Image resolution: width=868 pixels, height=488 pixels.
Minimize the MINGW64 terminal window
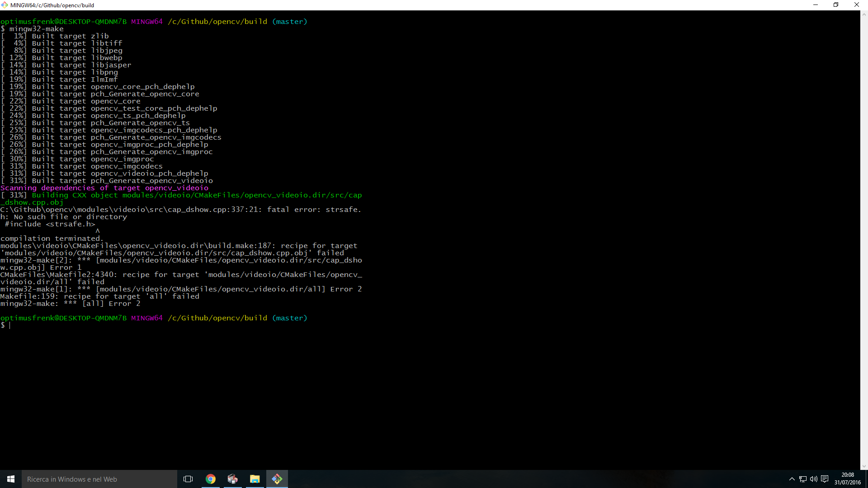(816, 5)
